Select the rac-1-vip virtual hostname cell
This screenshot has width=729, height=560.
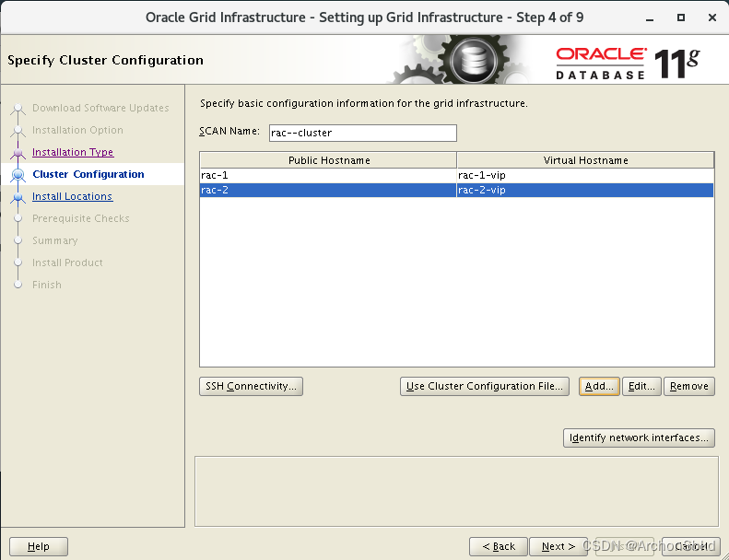[585, 175]
